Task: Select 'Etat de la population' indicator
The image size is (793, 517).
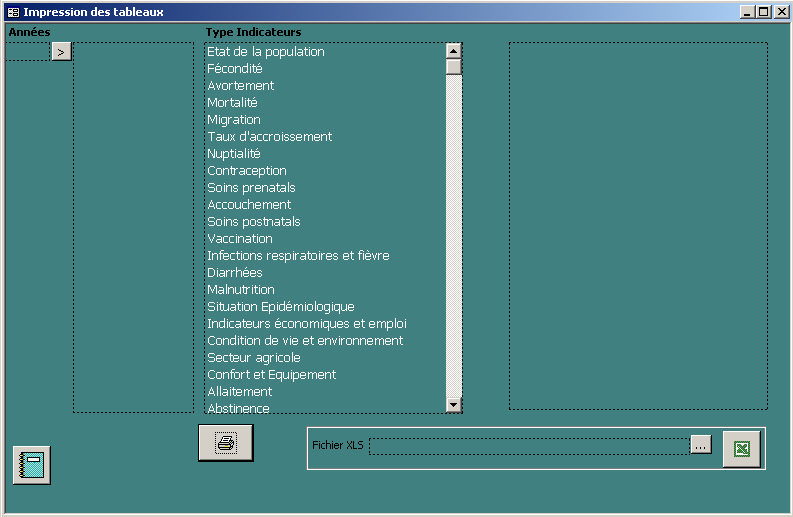Action: [266, 52]
